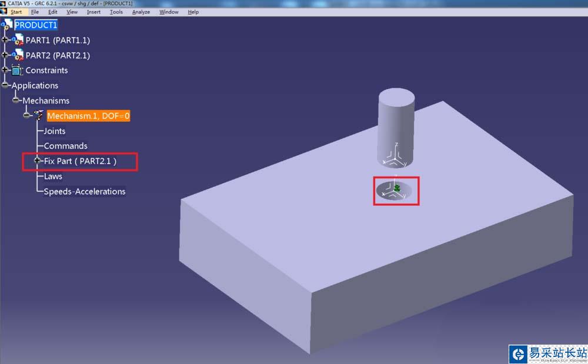Select the Constraints node
588x364 pixels.
[46, 71]
